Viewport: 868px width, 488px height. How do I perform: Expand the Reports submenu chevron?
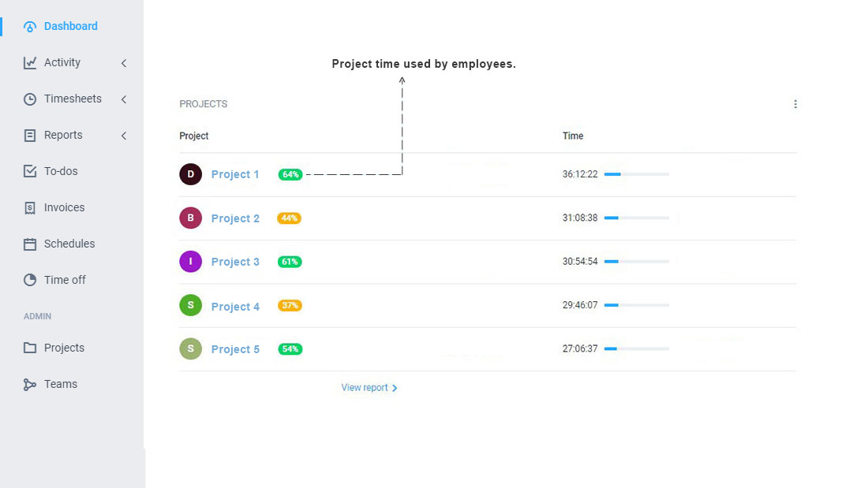point(124,136)
